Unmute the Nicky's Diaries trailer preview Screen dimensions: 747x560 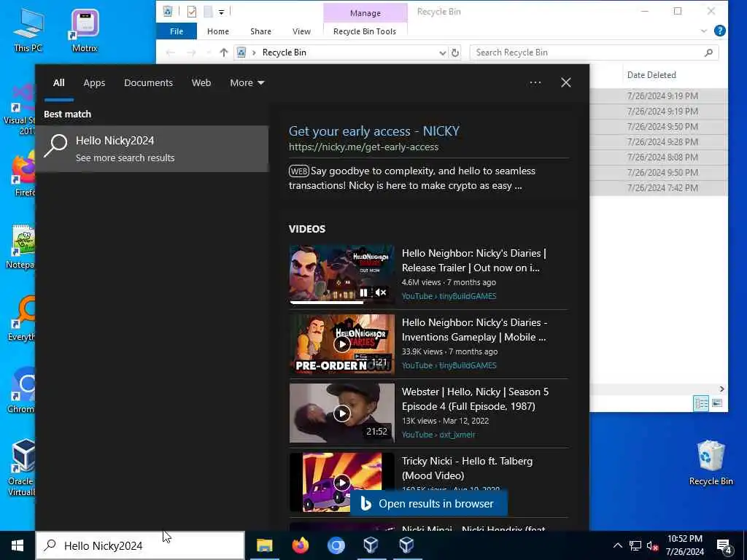pos(381,292)
